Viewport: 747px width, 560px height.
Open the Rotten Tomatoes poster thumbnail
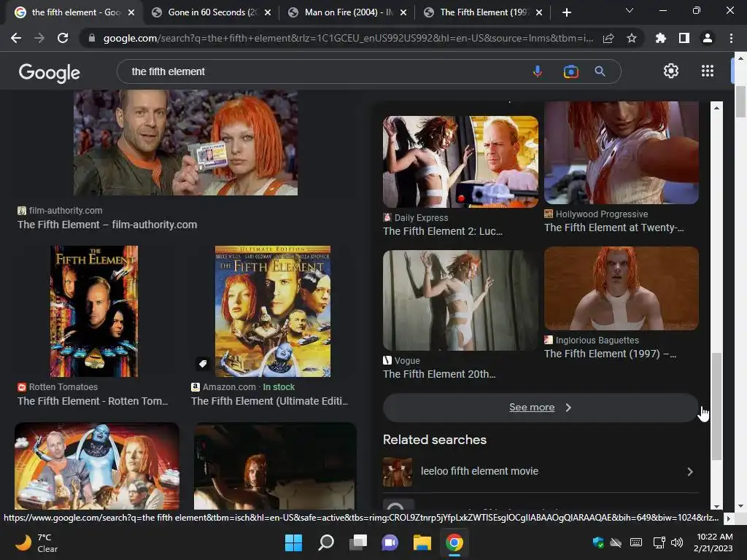pos(94,311)
